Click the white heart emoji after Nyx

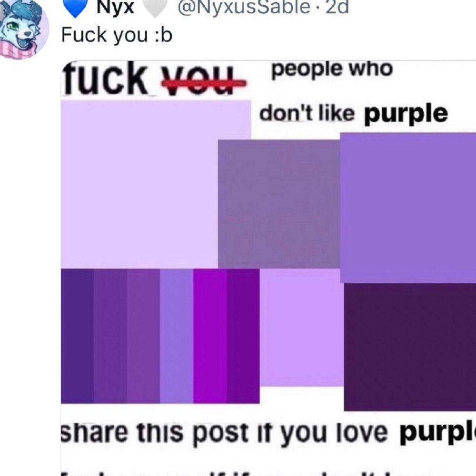click(155, 8)
